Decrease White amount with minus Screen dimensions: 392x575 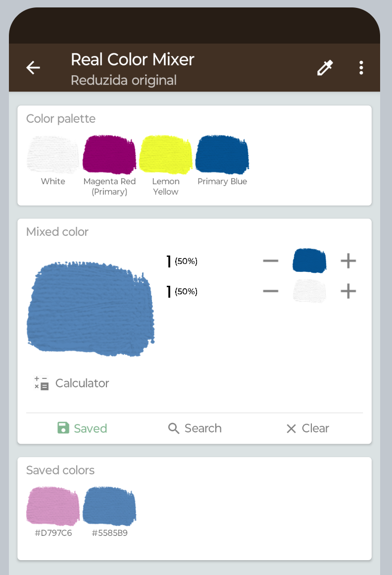(271, 291)
